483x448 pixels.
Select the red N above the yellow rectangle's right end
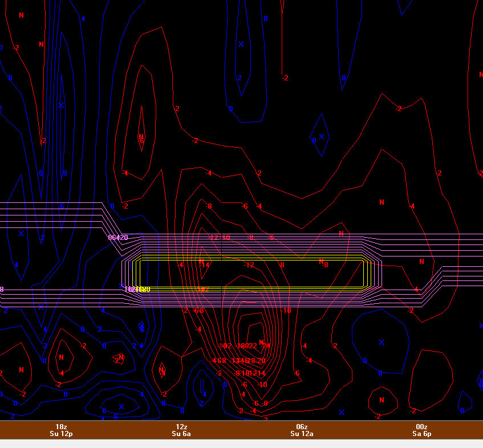[x=341, y=234]
